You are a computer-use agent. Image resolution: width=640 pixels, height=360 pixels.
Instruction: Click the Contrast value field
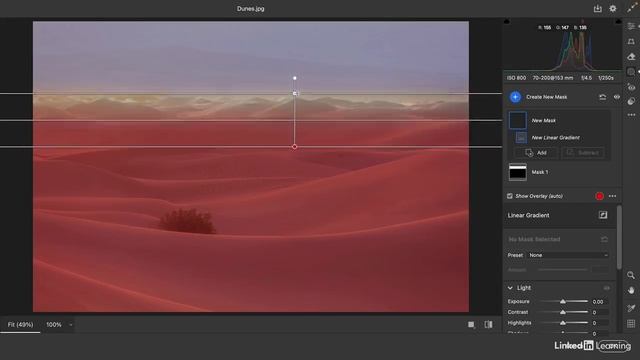(x=600, y=312)
